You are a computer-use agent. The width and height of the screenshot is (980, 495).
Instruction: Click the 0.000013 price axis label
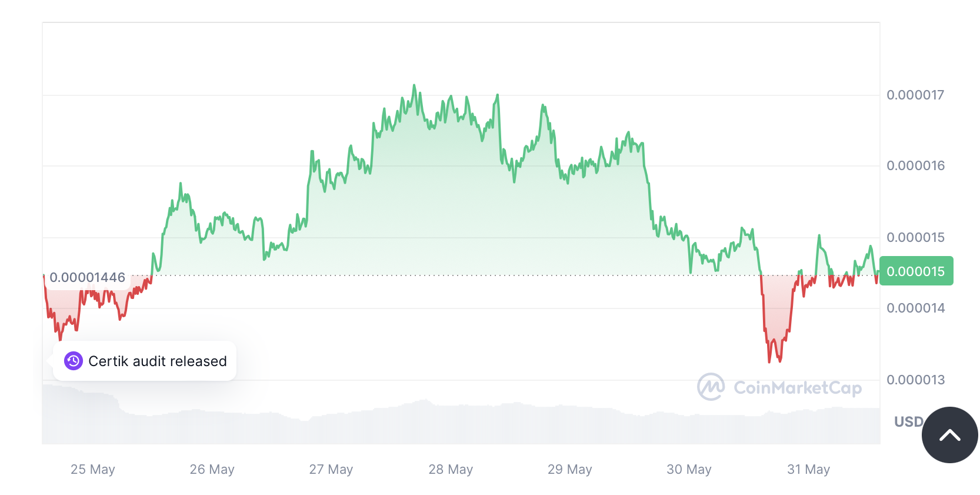tap(915, 380)
